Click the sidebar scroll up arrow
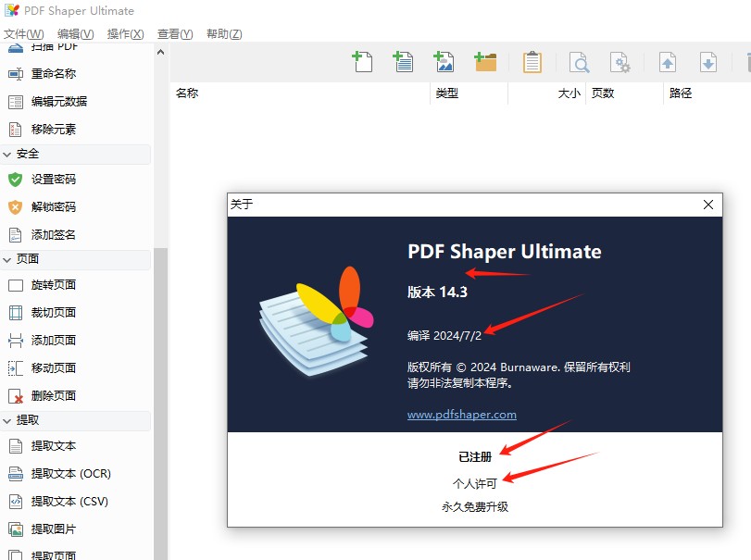 (x=160, y=52)
